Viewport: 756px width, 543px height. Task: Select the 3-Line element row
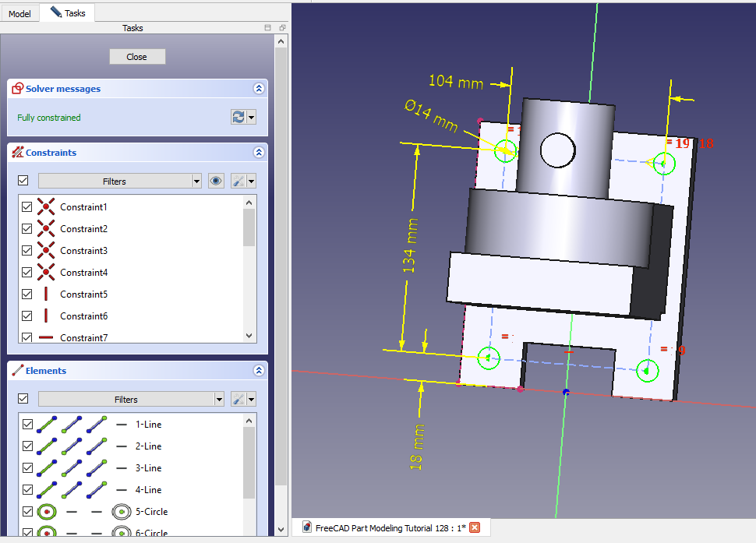148,468
